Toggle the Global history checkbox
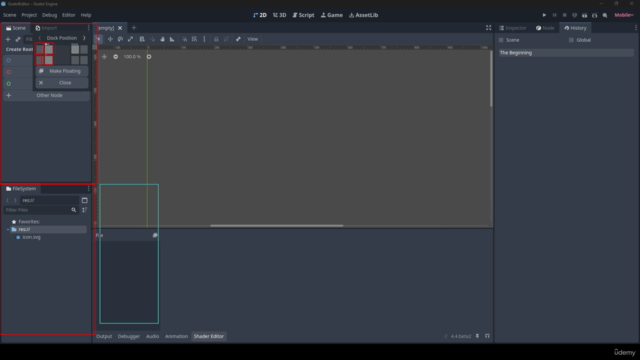This screenshot has height=360, width=640. click(x=571, y=40)
